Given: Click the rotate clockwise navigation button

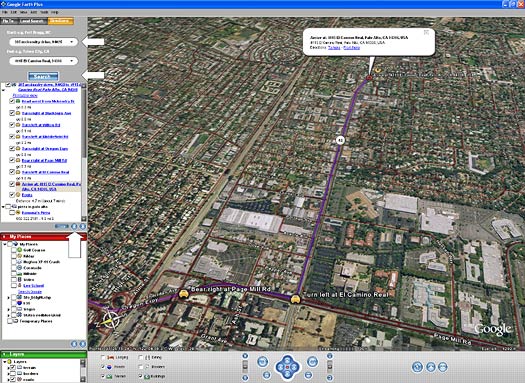Looking at the screenshot, I should 312,362.
